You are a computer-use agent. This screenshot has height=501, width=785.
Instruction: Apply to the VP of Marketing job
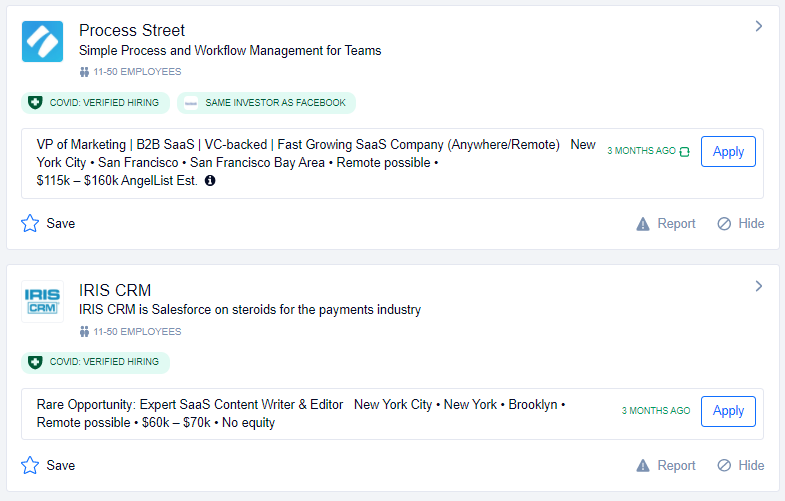click(x=728, y=152)
